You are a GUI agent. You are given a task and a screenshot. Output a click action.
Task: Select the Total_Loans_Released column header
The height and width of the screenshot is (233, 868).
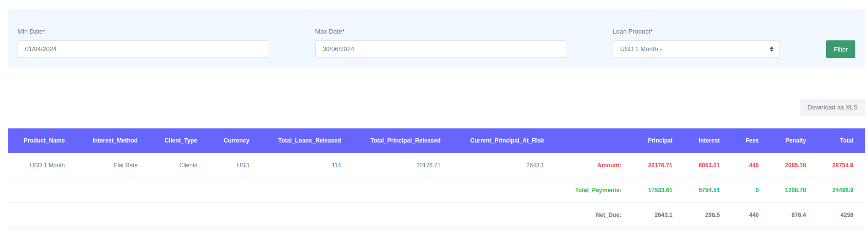point(309,141)
